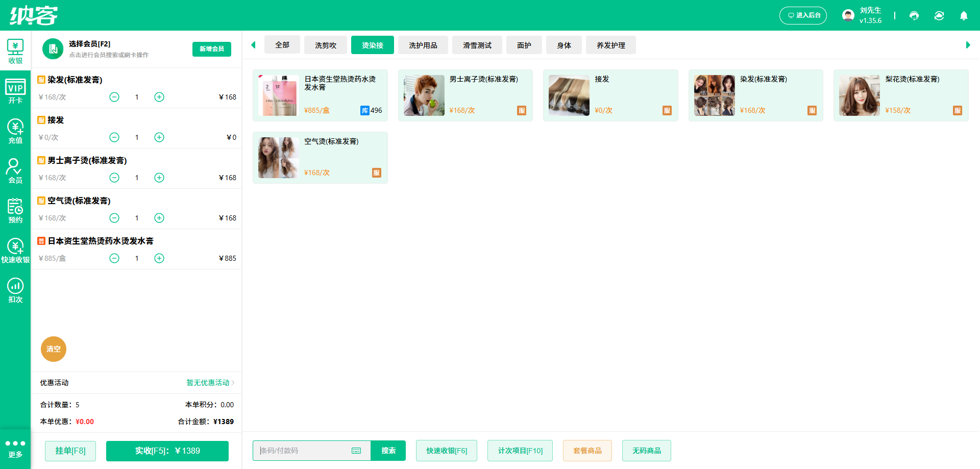Image resolution: width=980 pixels, height=469 pixels.
Task: Click the customer service headset icon
Action: pyautogui.click(x=914, y=16)
